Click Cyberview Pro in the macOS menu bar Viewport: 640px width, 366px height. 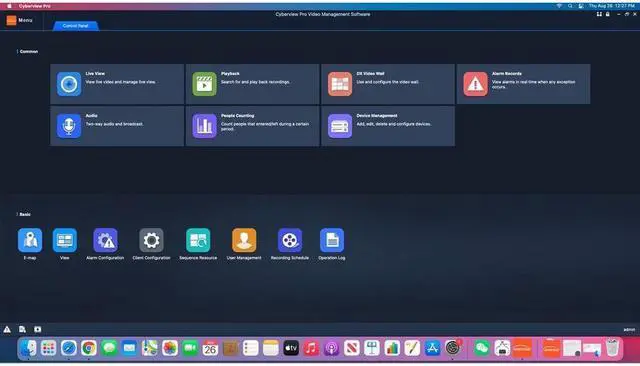pyautogui.click(x=35, y=6)
